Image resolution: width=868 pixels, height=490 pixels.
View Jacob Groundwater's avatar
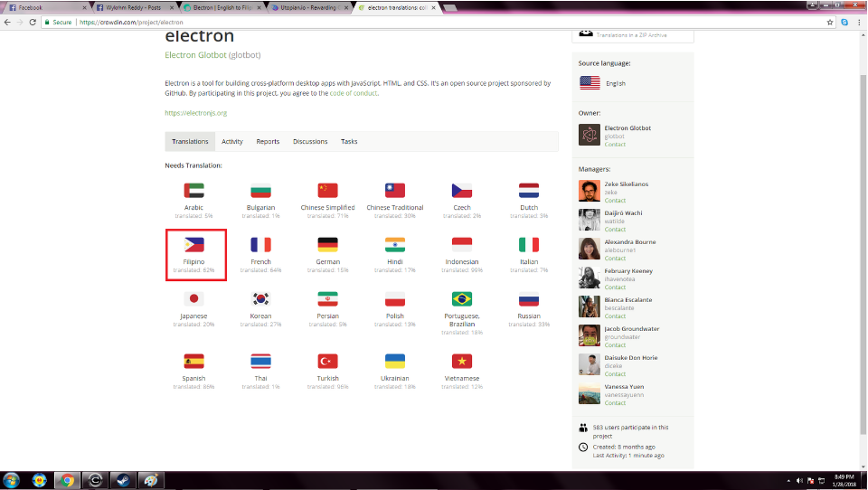[590, 335]
